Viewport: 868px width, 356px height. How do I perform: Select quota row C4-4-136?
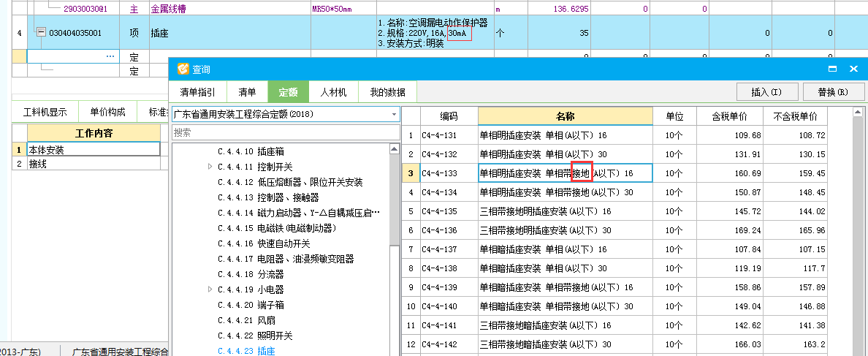(x=614, y=230)
